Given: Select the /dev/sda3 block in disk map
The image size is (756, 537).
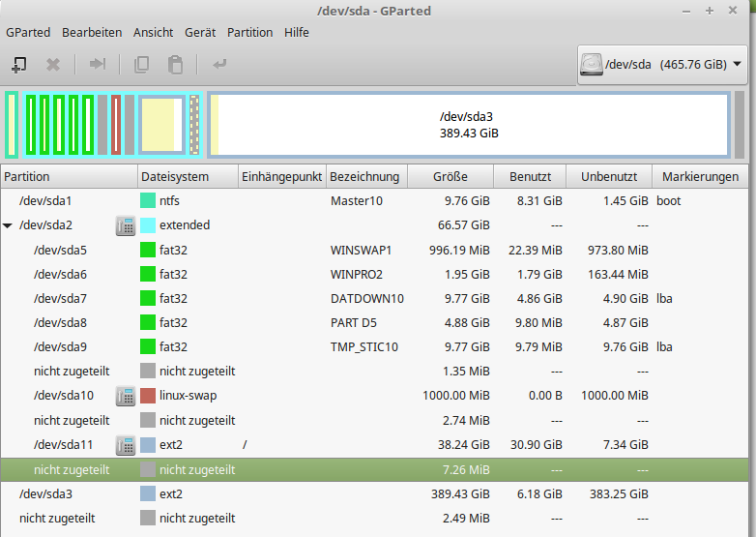Looking at the screenshot, I should 469,125.
